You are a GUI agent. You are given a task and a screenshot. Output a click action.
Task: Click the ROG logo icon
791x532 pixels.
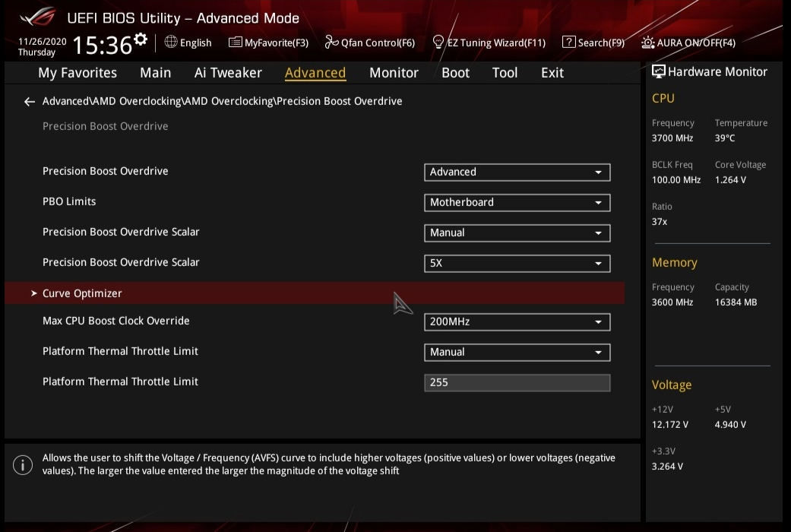click(x=38, y=16)
